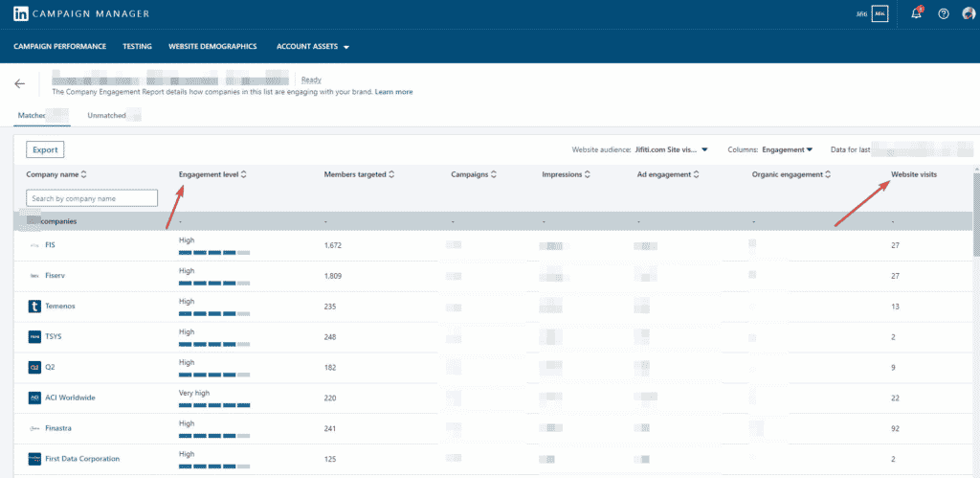Open the Q2 company link
Viewport: 980px width, 478px height.
[x=50, y=367]
